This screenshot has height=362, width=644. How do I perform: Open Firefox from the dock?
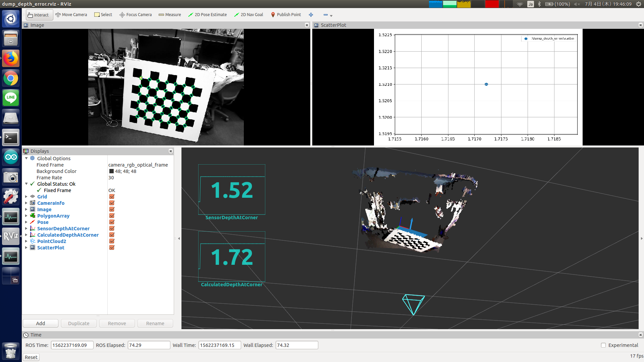(x=11, y=58)
